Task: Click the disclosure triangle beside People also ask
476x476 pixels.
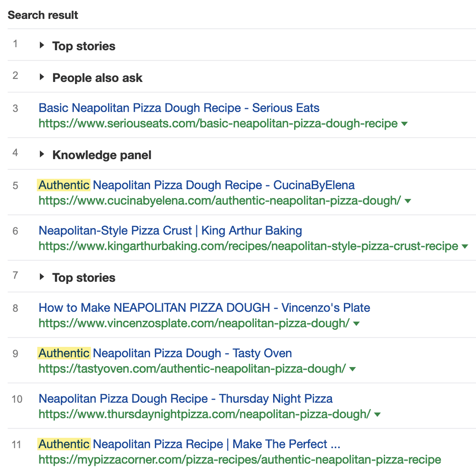Action: (x=43, y=77)
